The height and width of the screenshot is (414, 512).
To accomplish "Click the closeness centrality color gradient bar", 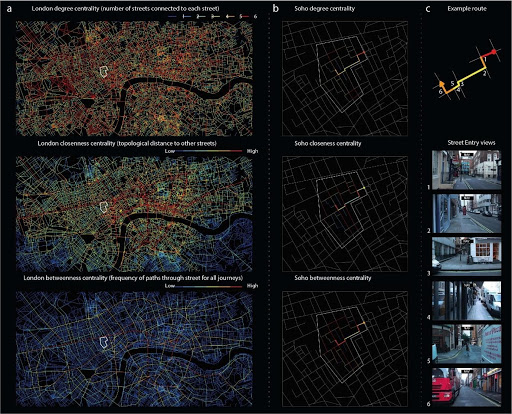I will pyautogui.click(x=209, y=151).
